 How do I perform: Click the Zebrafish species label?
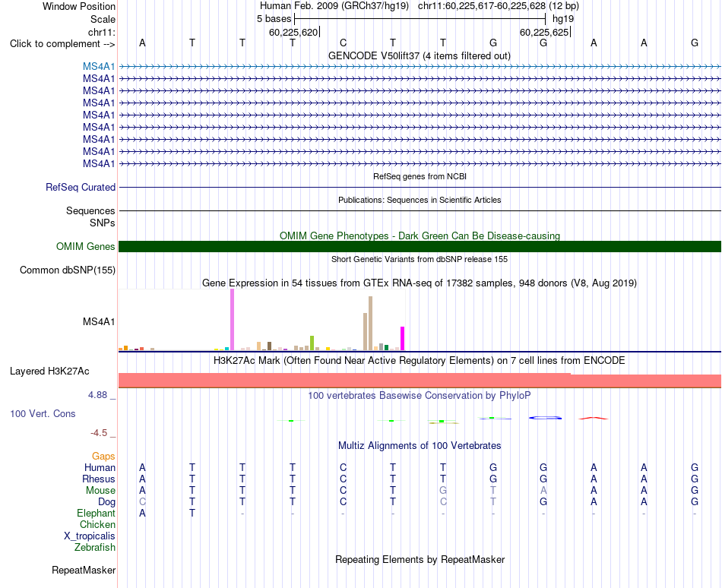coord(95,548)
